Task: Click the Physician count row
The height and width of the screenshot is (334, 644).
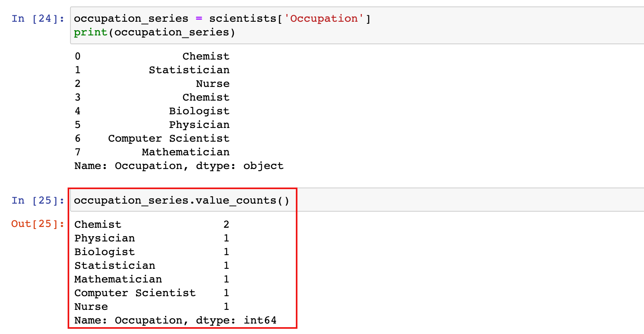Action: (152, 238)
